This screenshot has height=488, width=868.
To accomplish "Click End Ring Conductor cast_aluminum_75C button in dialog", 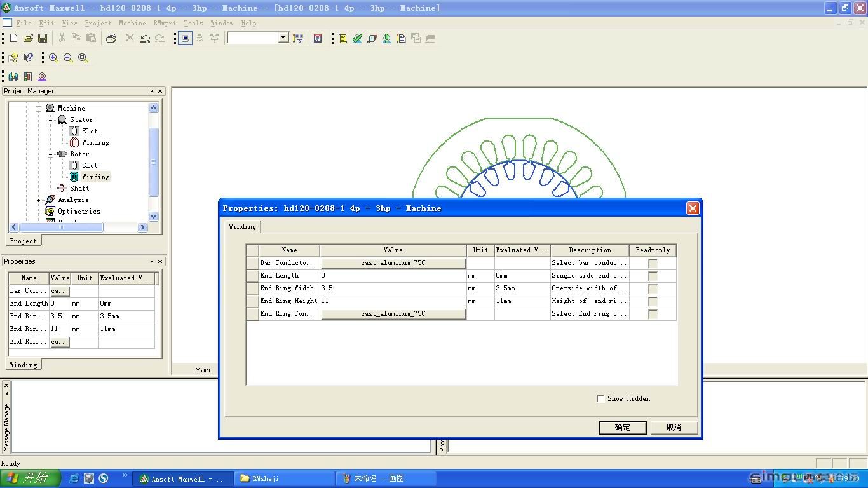I will (x=393, y=314).
